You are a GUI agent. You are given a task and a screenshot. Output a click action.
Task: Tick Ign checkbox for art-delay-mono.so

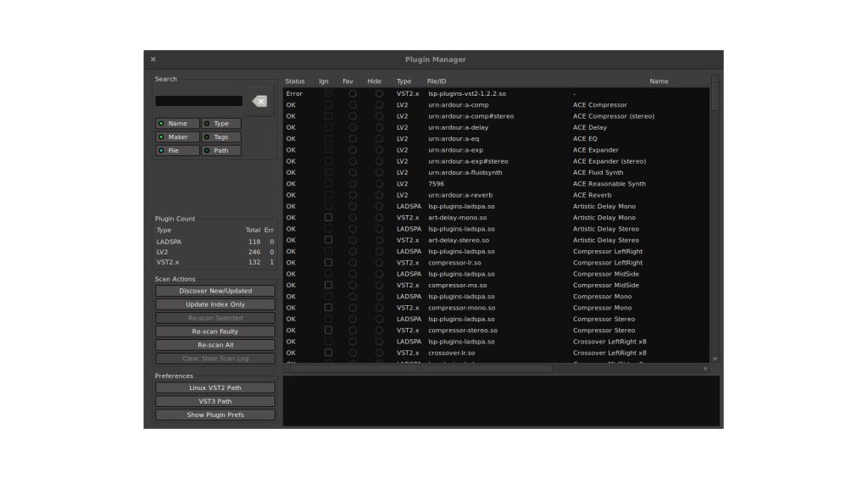click(x=328, y=218)
